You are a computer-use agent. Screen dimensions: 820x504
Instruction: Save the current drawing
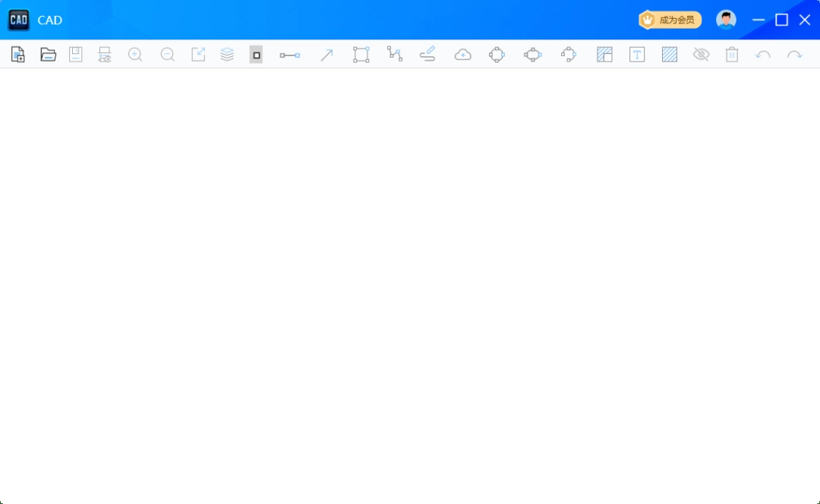click(x=75, y=54)
